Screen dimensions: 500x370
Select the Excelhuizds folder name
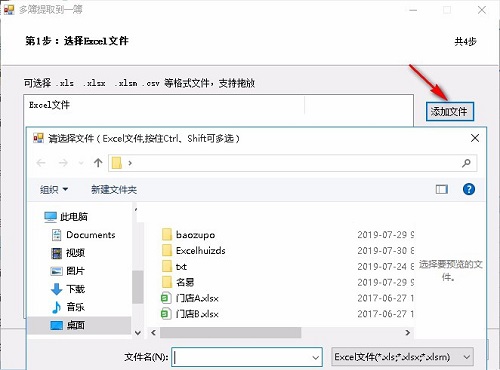tap(201, 250)
